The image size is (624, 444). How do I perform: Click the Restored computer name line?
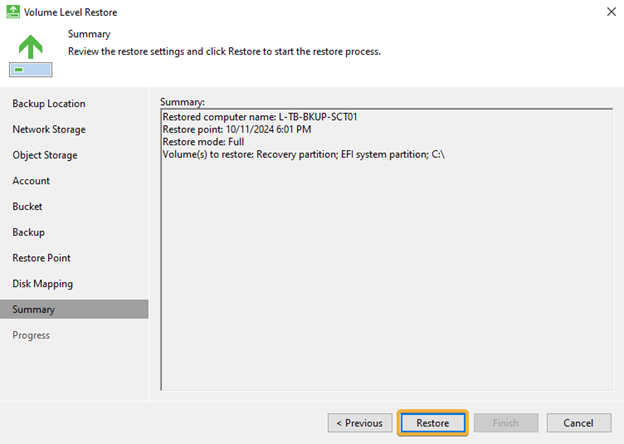pyautogui.click(x=260, y=117)
